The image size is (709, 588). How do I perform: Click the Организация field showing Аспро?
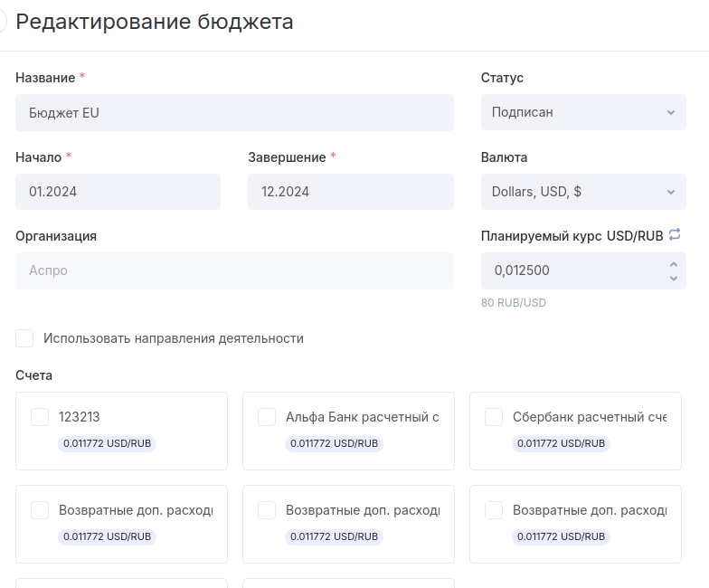click(234, 270)
